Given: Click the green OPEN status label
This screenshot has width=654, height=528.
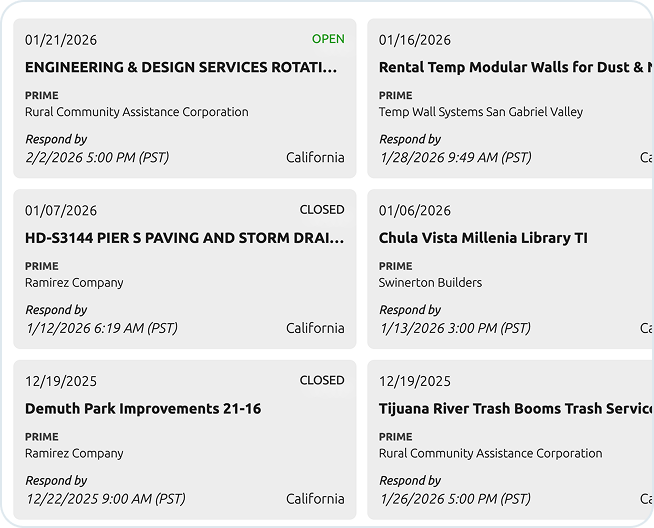Looking at the screenshot, I should click(328, 39).
